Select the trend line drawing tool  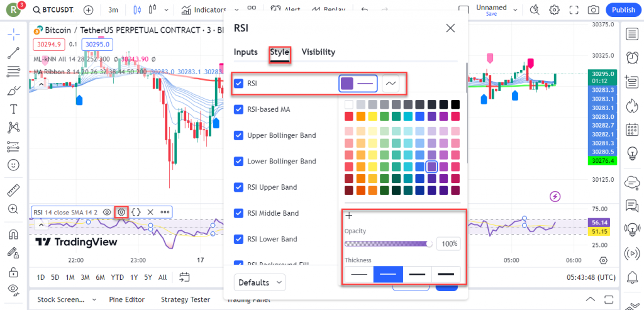point(14,53)
